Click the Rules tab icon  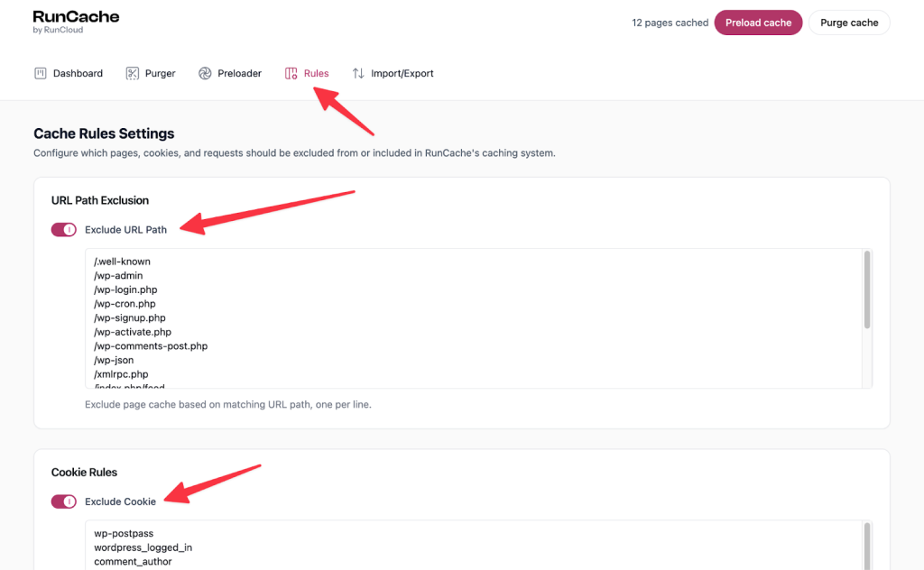291,74
